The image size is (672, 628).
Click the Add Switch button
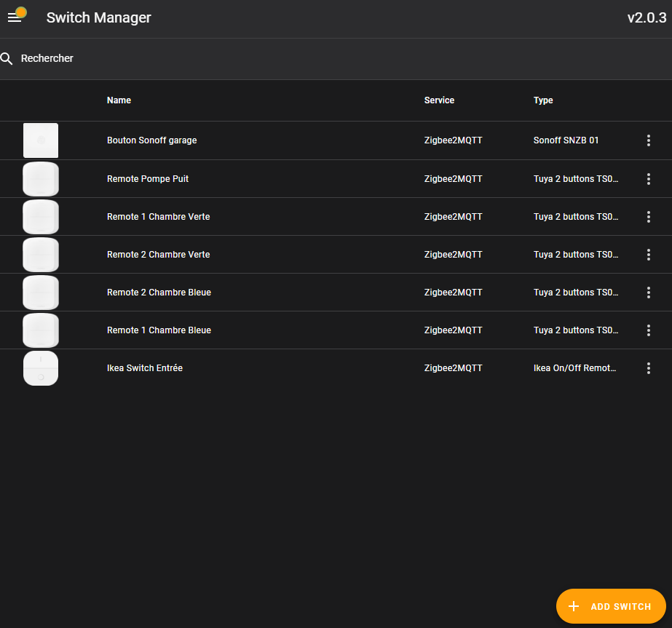[611, 606]
